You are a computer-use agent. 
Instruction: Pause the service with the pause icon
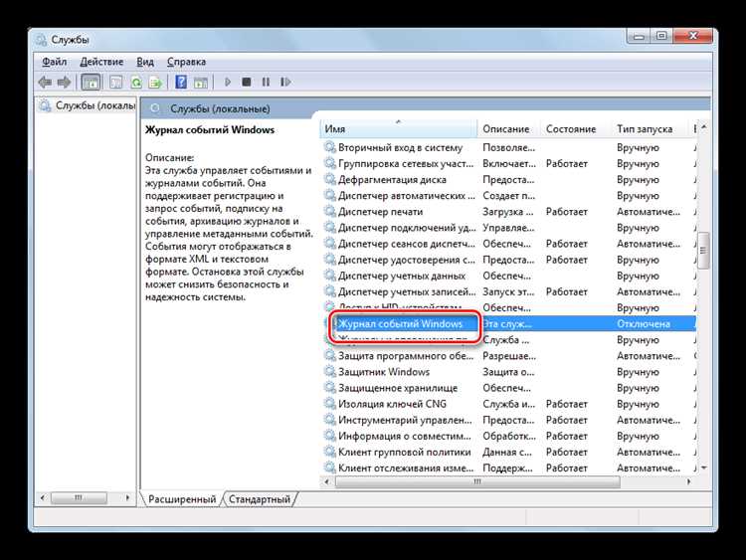(266, 82)
